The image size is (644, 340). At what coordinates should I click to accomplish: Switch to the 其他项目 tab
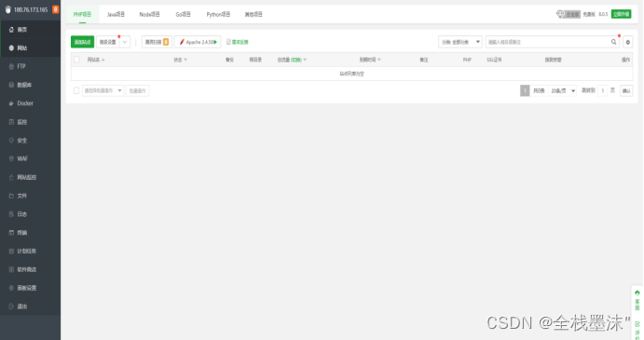253,14
